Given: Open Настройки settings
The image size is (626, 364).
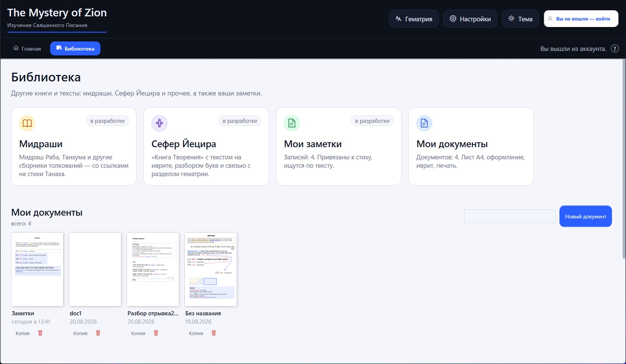Looking at the screenshot, I should point(470,19).
